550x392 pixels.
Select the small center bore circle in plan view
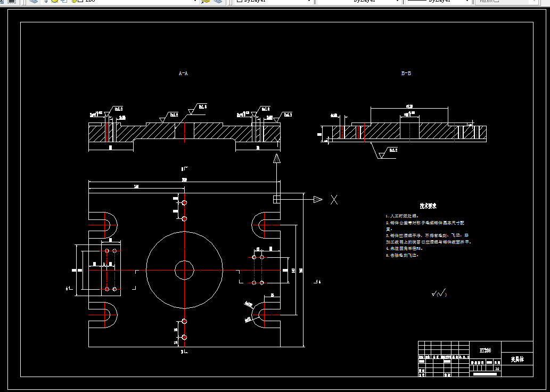pyautogui.click(x=185, y=270)
